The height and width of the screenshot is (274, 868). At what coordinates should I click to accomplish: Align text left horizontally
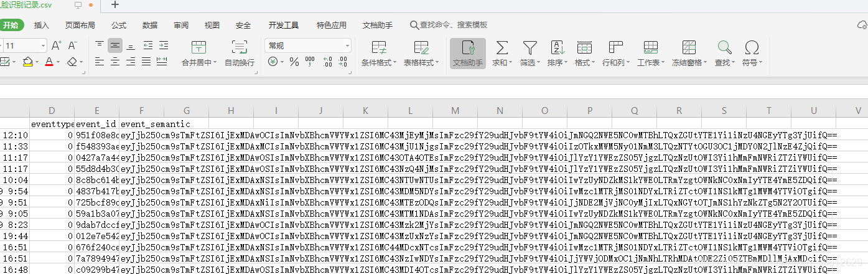click(100, 62)
